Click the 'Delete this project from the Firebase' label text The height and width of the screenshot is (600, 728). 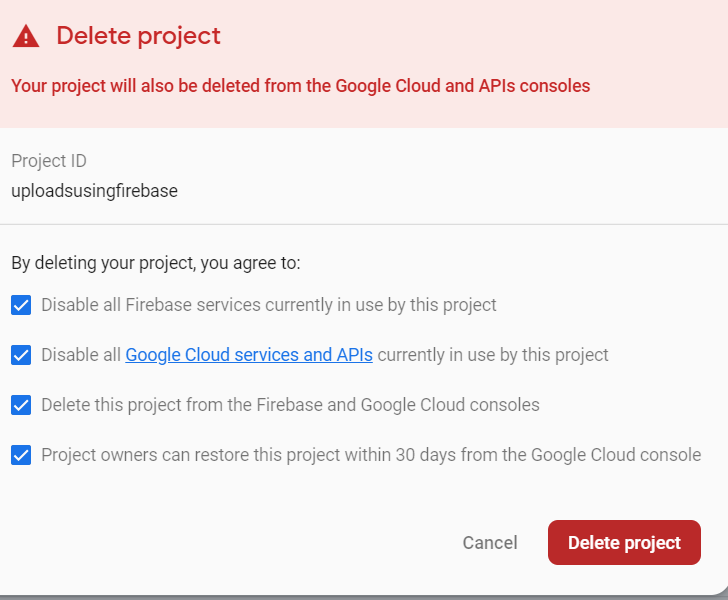(x=290, y=405)
